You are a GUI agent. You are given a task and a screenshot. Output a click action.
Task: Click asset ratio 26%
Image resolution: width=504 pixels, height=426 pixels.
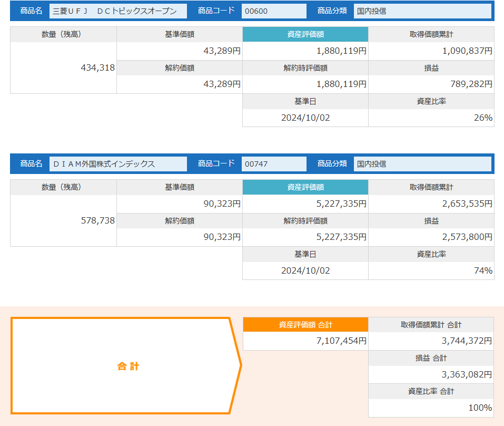click(483, 118)
